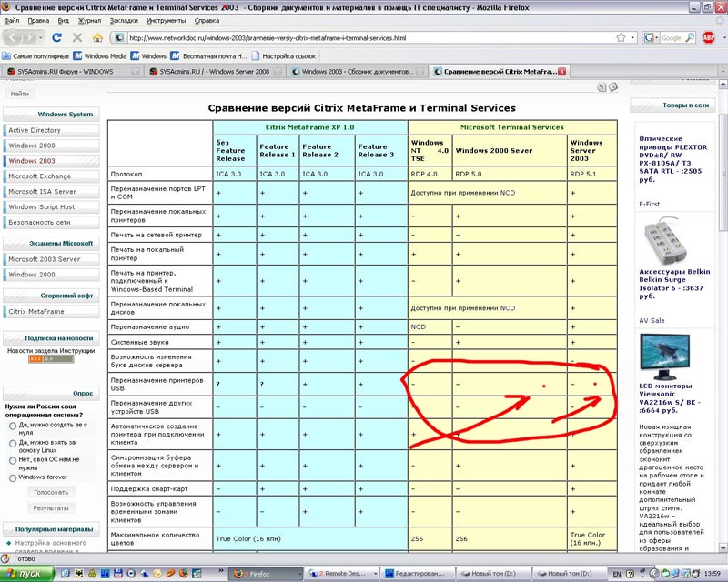Close the Windows 2003 - Сборник документов tab
This screenshot has height=582, width=728.
click(420, 72)
